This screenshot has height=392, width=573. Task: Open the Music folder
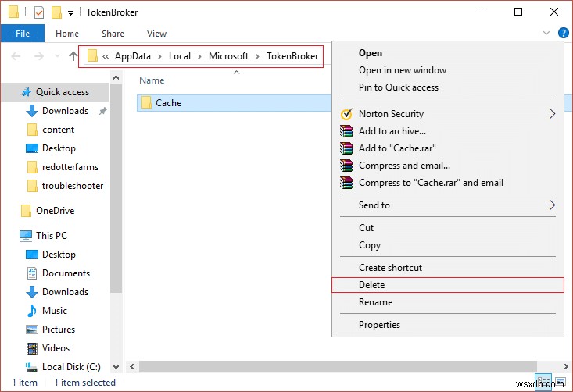tap(55, 311)
